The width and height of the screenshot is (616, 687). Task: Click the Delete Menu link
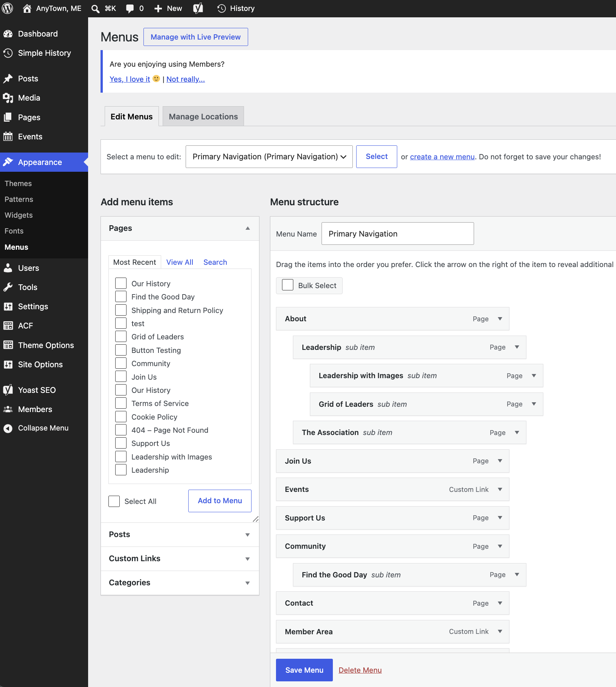(360, 670)
